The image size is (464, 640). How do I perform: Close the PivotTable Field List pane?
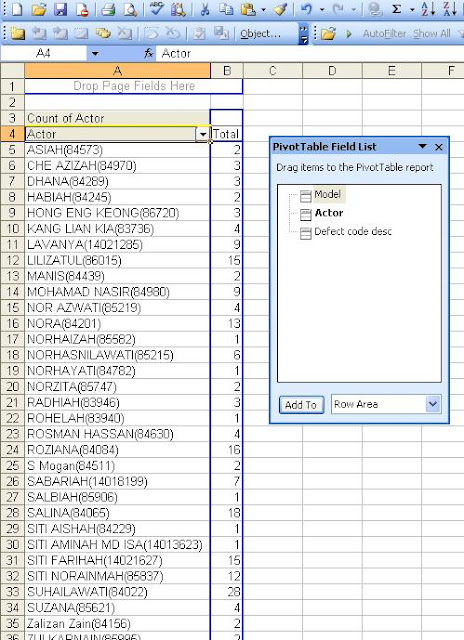[439, 147]
